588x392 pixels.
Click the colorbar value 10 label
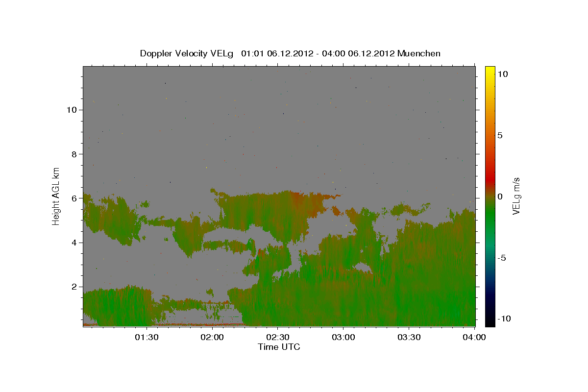pyautogui.click(x=502, y=73)
